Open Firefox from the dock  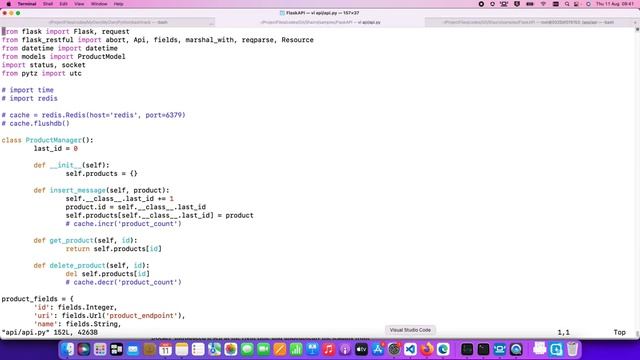tap(427, 349)
